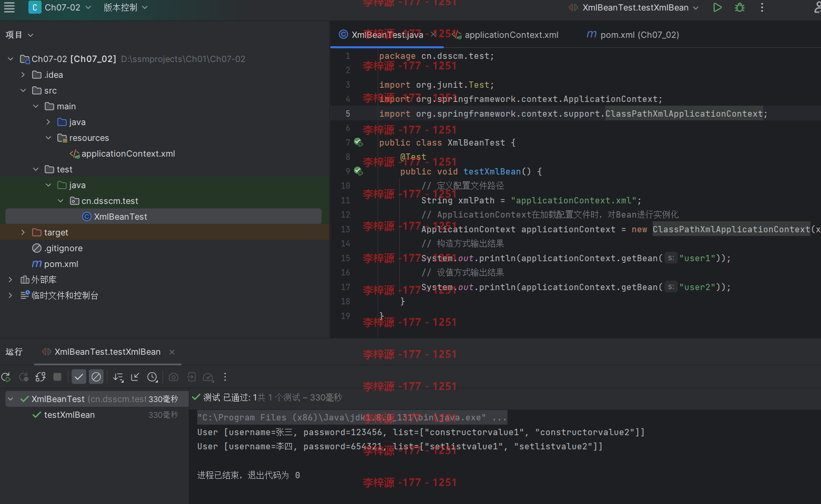The height and width of the screenshot is (504, 821).
Task: Expand the 外部库 external libraries node
Action: 11,280
